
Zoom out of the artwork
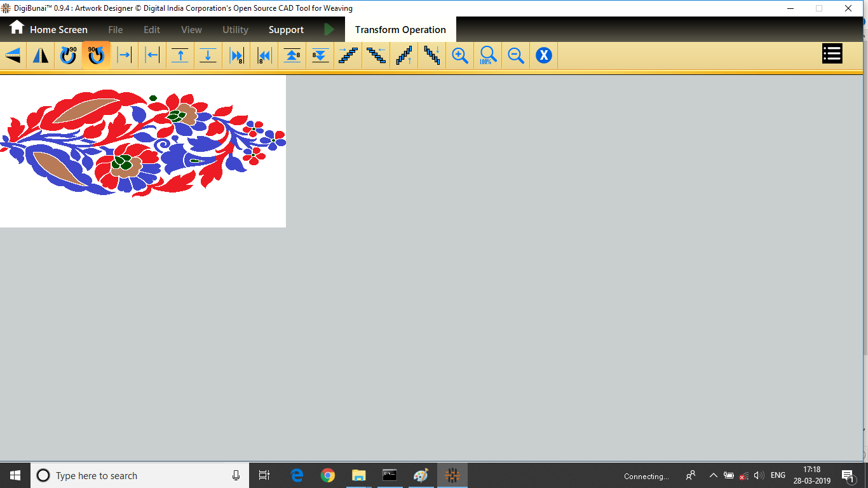coord(516,55)
